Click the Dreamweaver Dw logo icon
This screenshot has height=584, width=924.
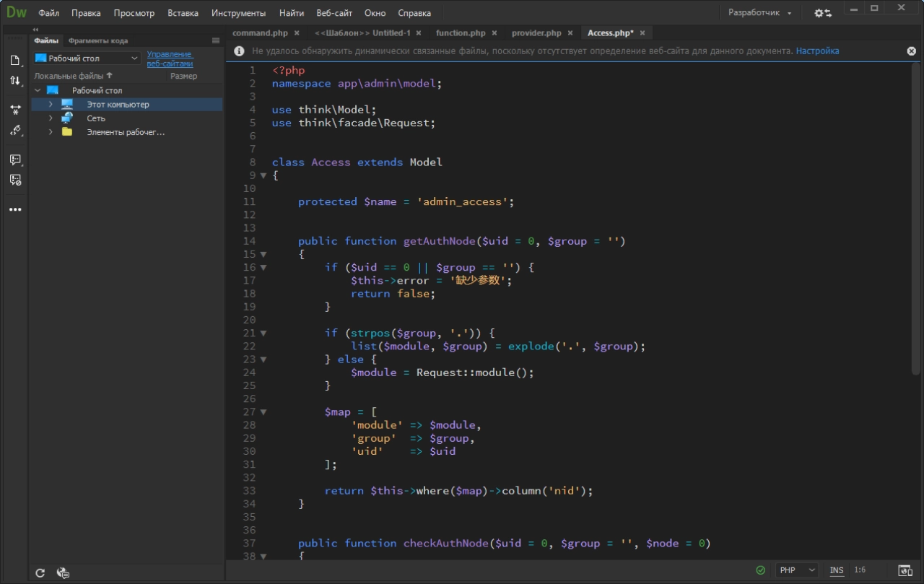16,12
